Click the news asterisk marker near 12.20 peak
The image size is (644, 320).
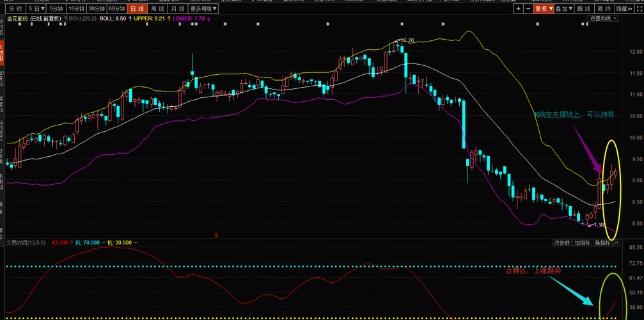pyautogui.click(x=402, y=24)
